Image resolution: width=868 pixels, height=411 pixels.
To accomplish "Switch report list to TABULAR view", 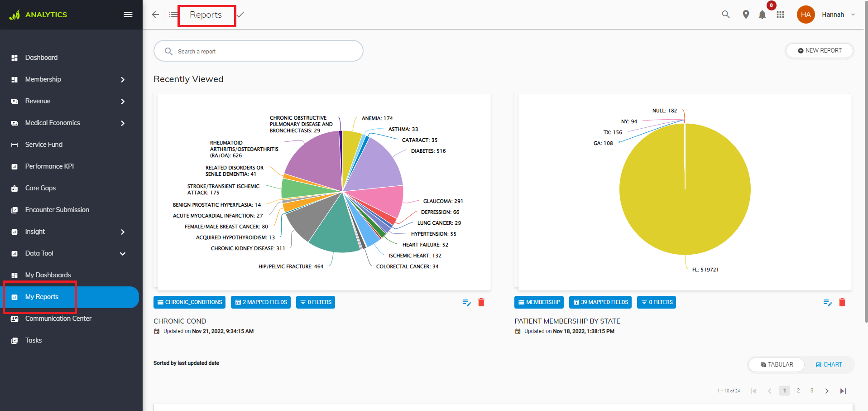I will pos(777,364).
